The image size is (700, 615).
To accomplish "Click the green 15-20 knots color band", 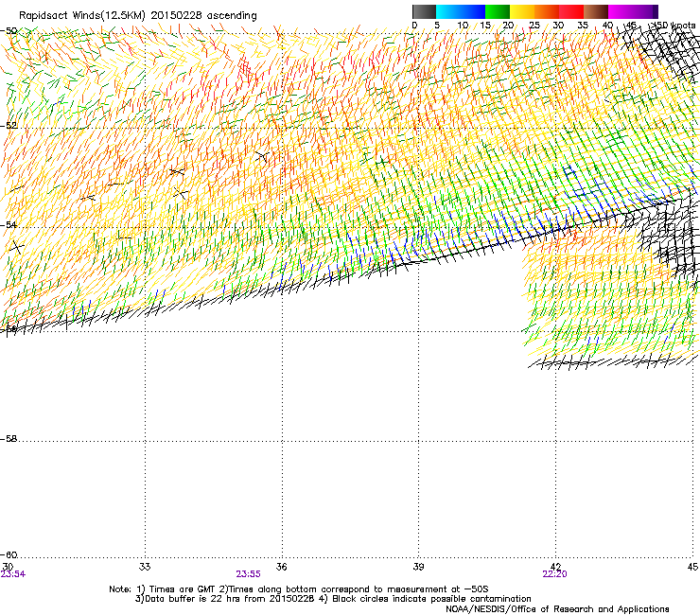I will point(498,11).
